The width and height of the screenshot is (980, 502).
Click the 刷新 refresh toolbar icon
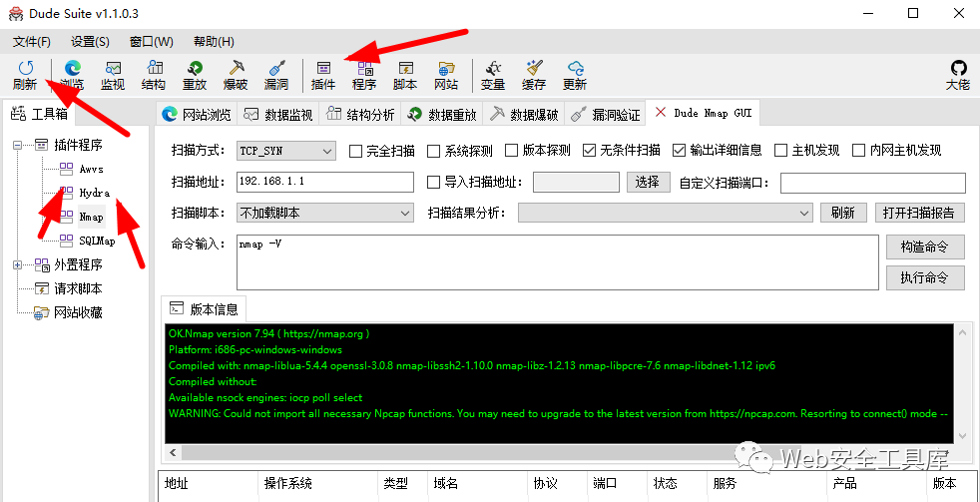pos(25,75)
